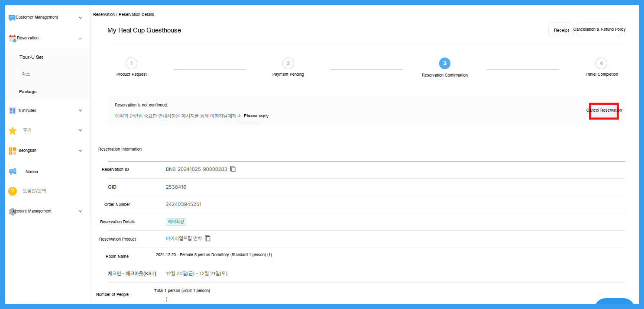The image size is (644, 309).
Task: Collapse the Reservation menu chevron
Action: (x=80, y=39)
